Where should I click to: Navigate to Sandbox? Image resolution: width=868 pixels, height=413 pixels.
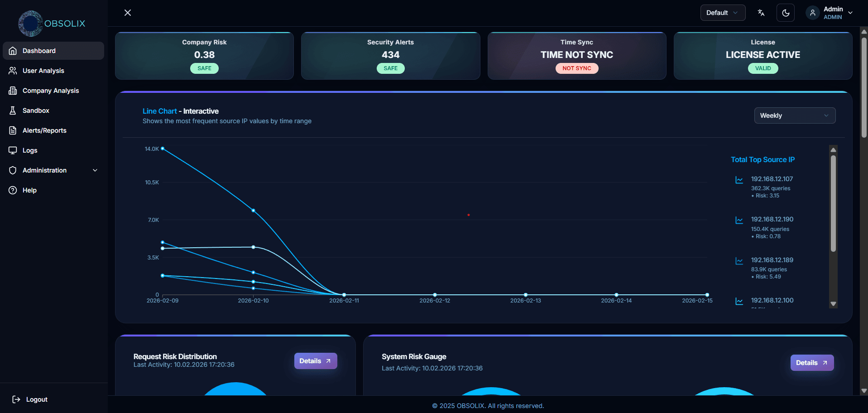point(53,110)
